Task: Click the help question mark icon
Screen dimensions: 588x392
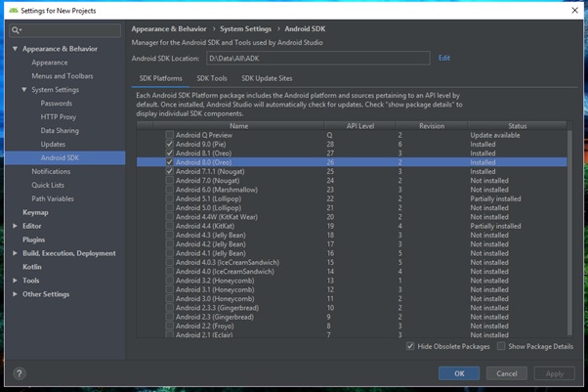Action: click(20, 373)
